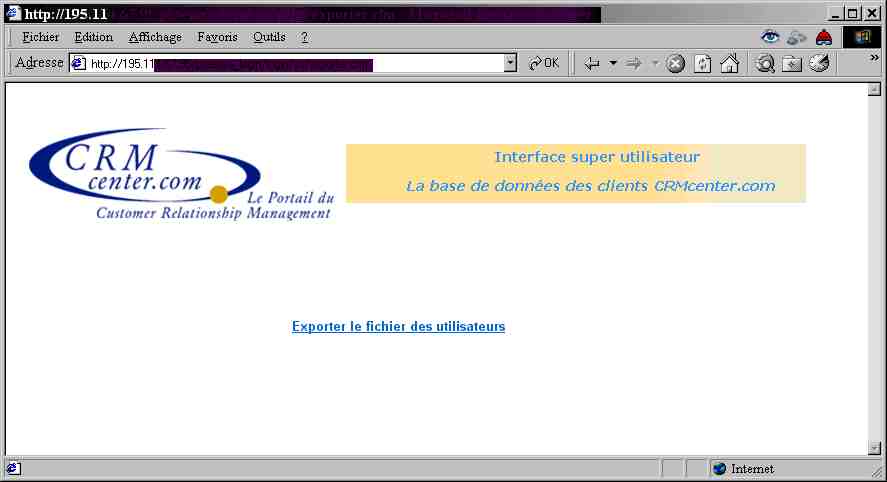Open the Fichier menu

40,37
